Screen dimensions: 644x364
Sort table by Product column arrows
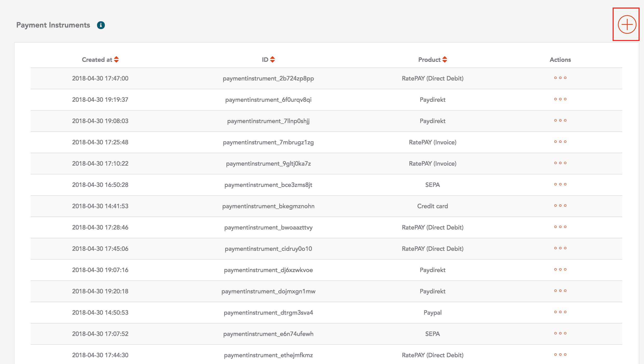click(444, 60)
